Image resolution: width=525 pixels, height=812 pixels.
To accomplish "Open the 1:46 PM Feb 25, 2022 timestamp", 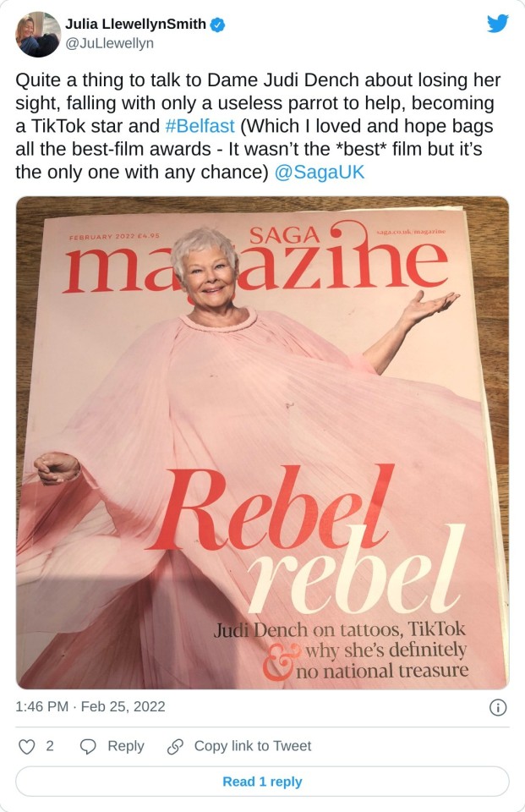I will [90, 707].
